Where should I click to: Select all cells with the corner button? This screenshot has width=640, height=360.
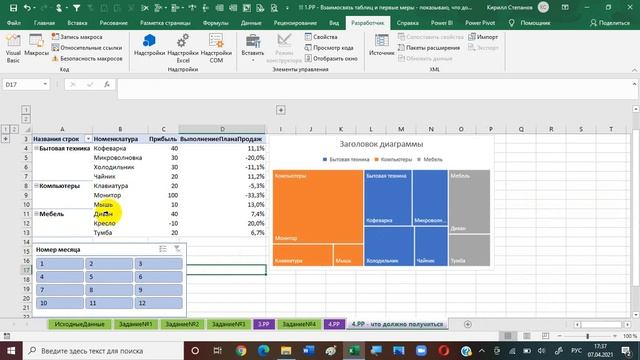click(27, 129)
